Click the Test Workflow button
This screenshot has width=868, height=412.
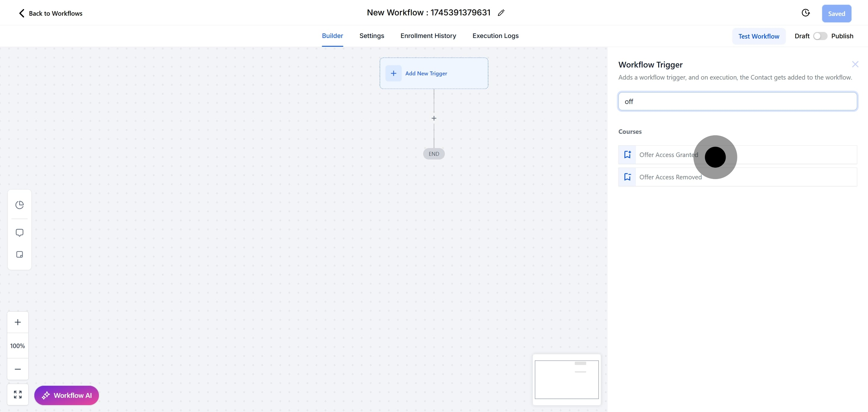coord(759,36)
